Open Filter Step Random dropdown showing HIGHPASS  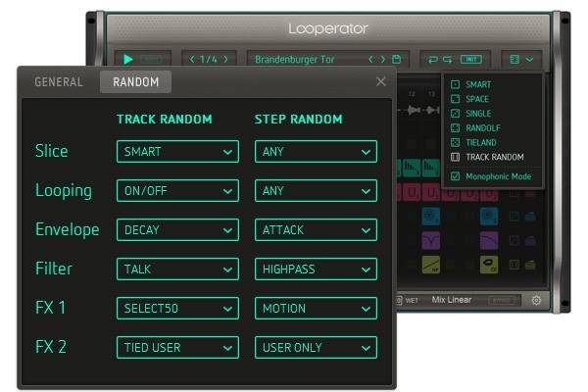316,269
